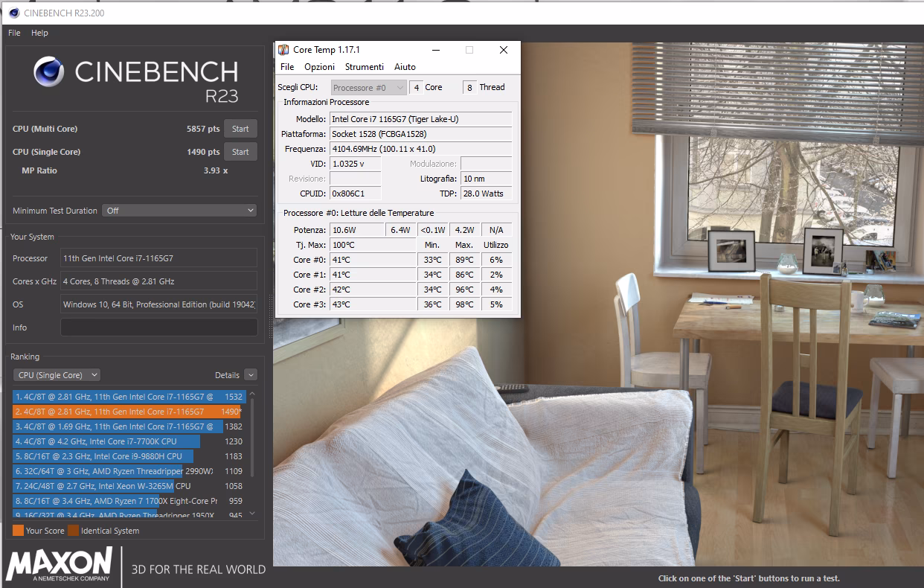Image resolution: width=924 pixels, height=588 pixels.
Task: Start the CPU Single Core test
Action: [240, 152]
